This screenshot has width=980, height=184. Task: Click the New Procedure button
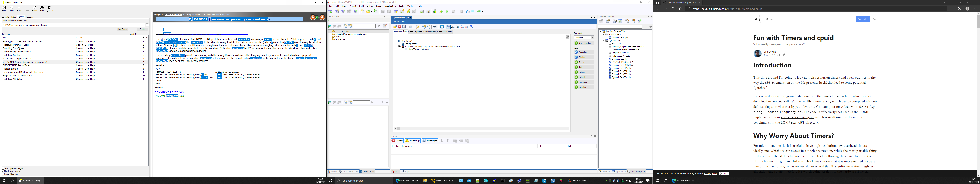pyautogui.click(x=584, y=43)
